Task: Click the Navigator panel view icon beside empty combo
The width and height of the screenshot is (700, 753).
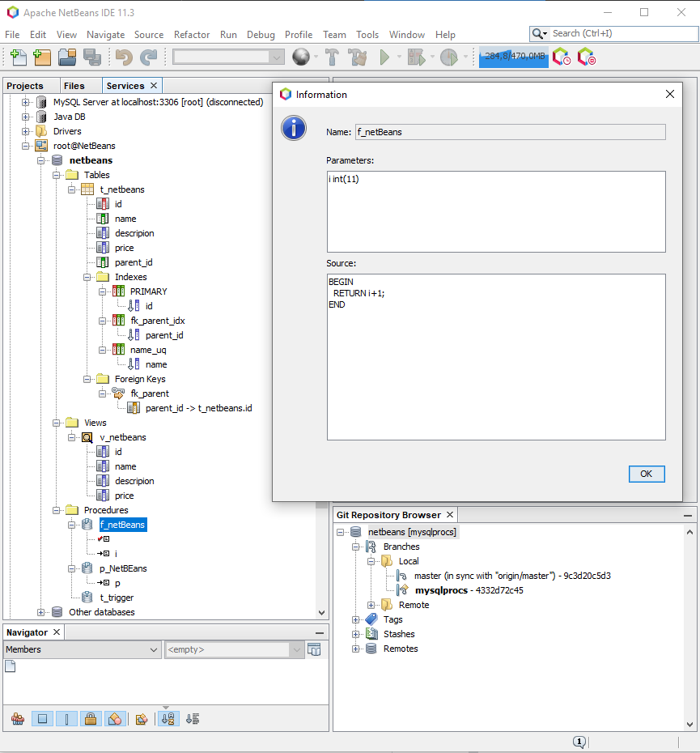Action: [314, 649]
